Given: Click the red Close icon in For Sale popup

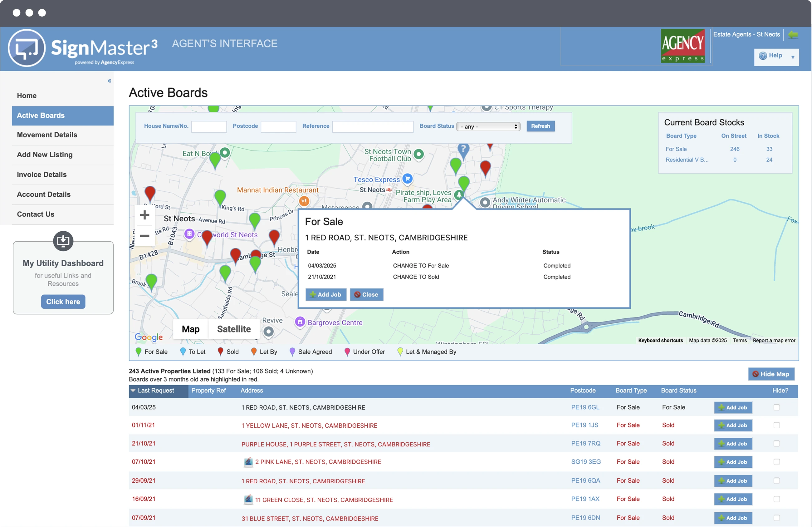Looking at the screenshot, I should 358,294.
